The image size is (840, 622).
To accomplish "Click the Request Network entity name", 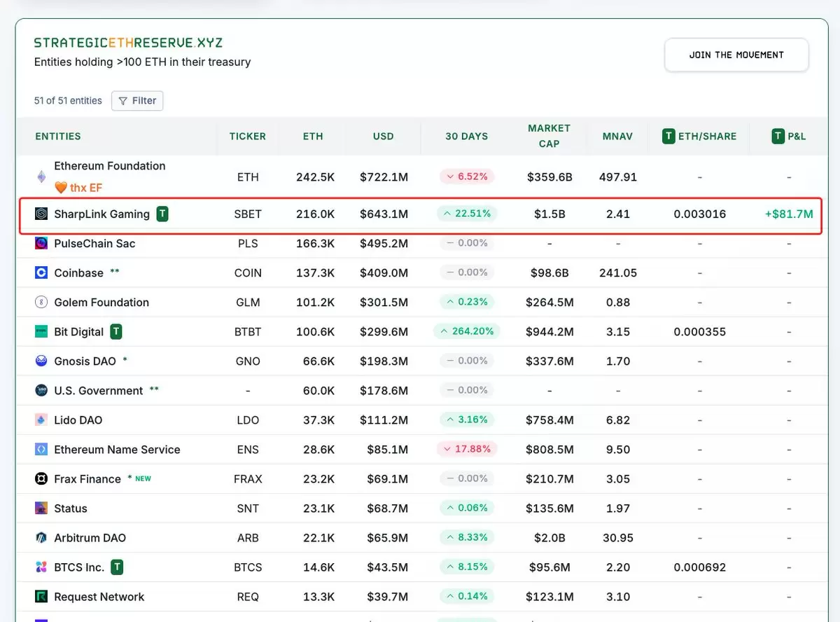I will click(99, 596).
